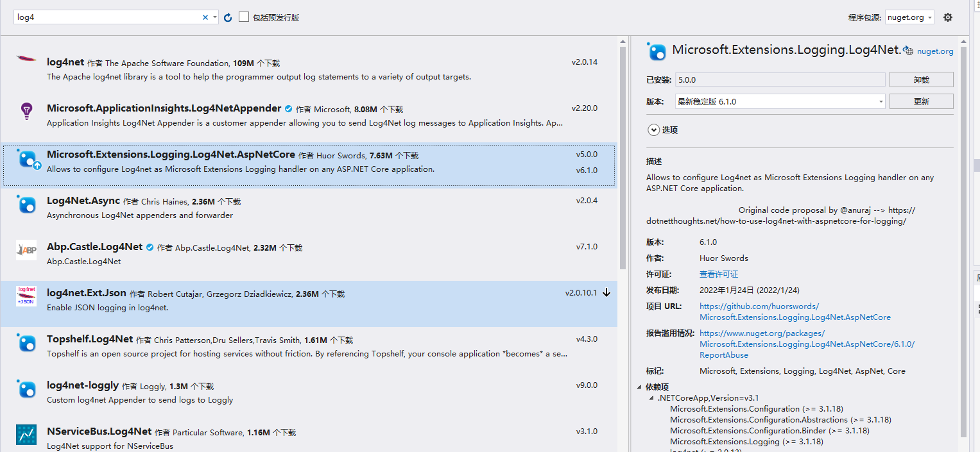This screenshot has width=980, height=452.
Task: Click the v7.1.0 version label
Action: (587, 247)
